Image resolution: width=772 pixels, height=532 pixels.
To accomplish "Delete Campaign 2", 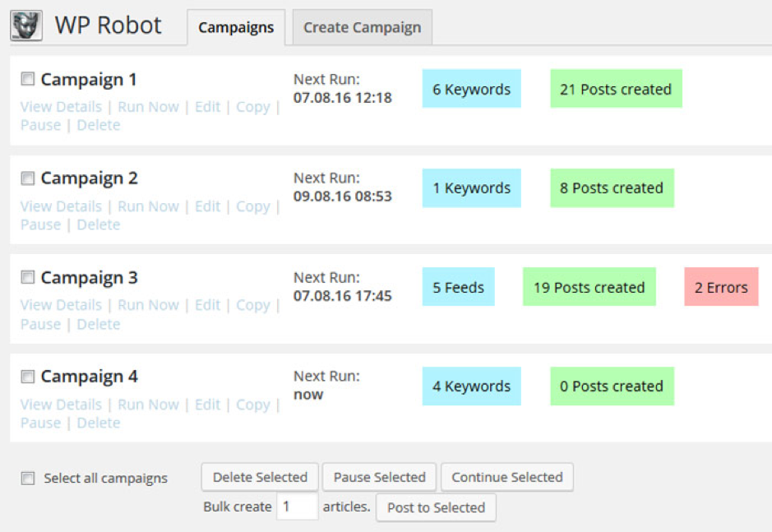I will 99,224.
